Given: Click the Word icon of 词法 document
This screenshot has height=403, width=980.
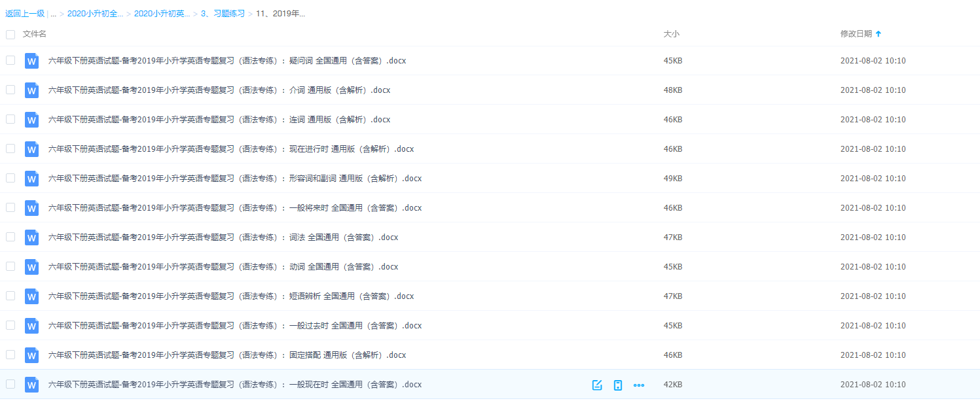Looking at the screenshot, I should click(31, 237).
